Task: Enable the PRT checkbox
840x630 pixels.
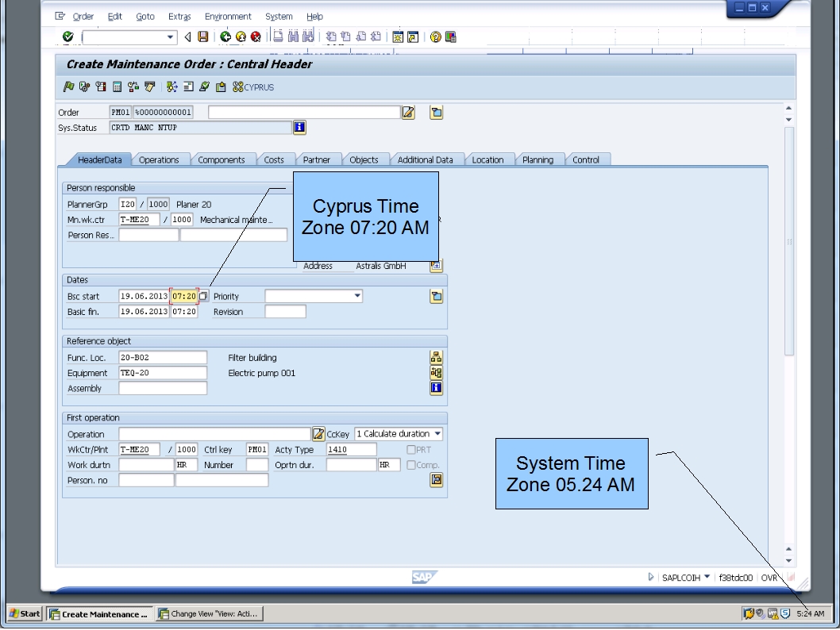Action: [x=410, y=449]
